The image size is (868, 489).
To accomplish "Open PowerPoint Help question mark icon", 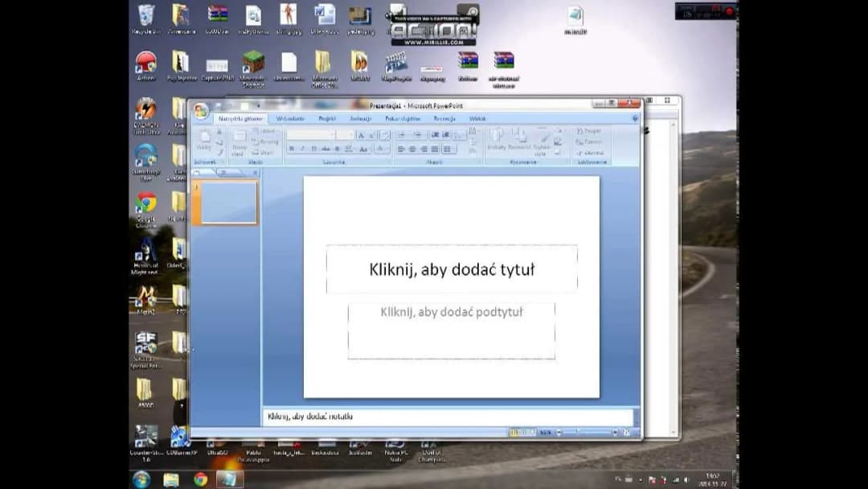I will pyautogui.click(x=634, y=118).
